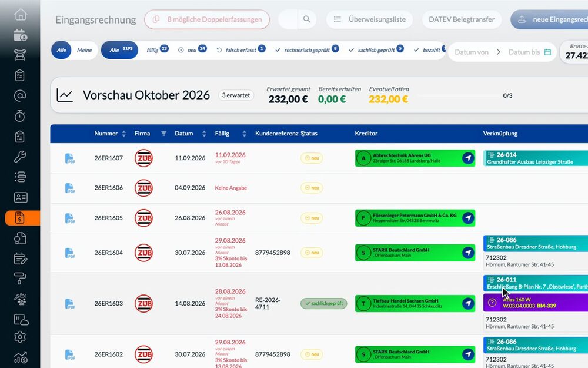Click the Datum bis input field
588x368 pixels.
(524, 52)
